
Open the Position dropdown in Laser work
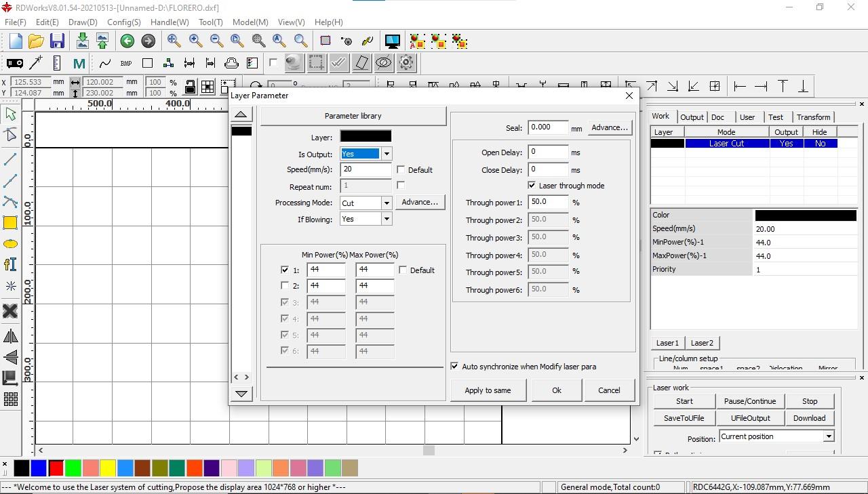coord(828,436)
